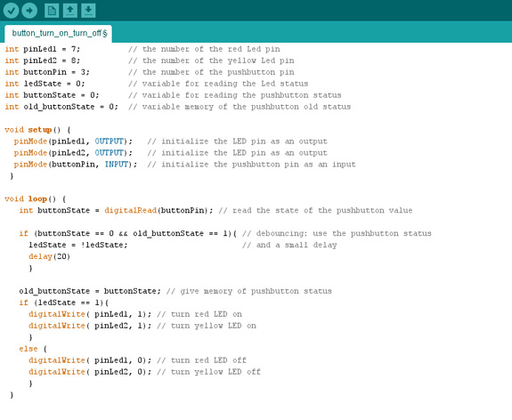Click 'digitalWrite( pinLed1, 1);' statement
The image size is (512, 420).
click(x=90, y=314)
